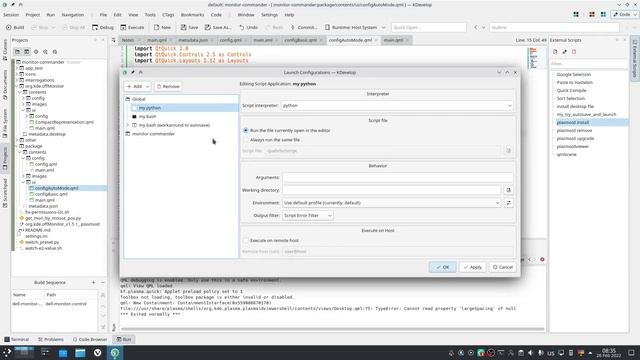Viewport: 640px width, 360px height.
Task: Open the Vivaldi browser from taskbar
Action: pos(98,353)
